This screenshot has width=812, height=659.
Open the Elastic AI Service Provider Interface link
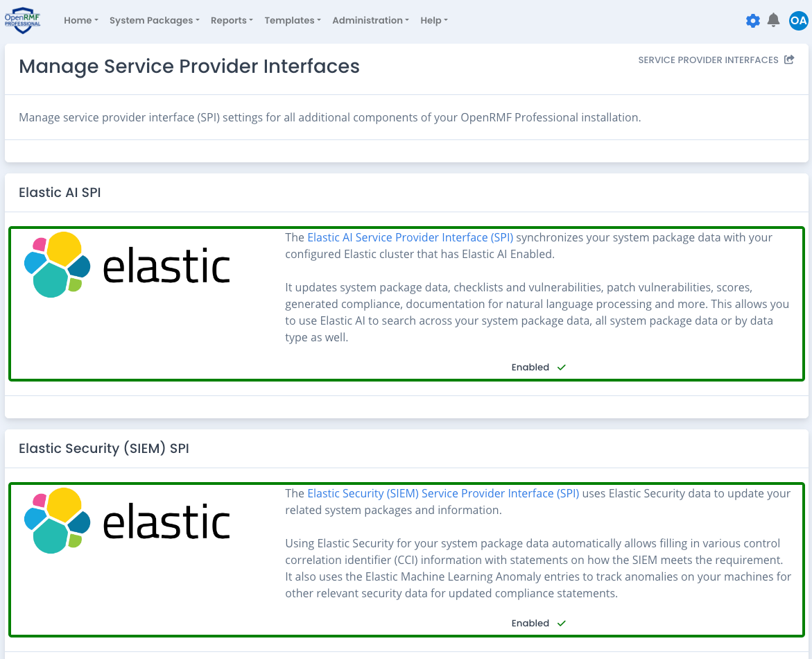pyautogui.click(x=410, y=237)
